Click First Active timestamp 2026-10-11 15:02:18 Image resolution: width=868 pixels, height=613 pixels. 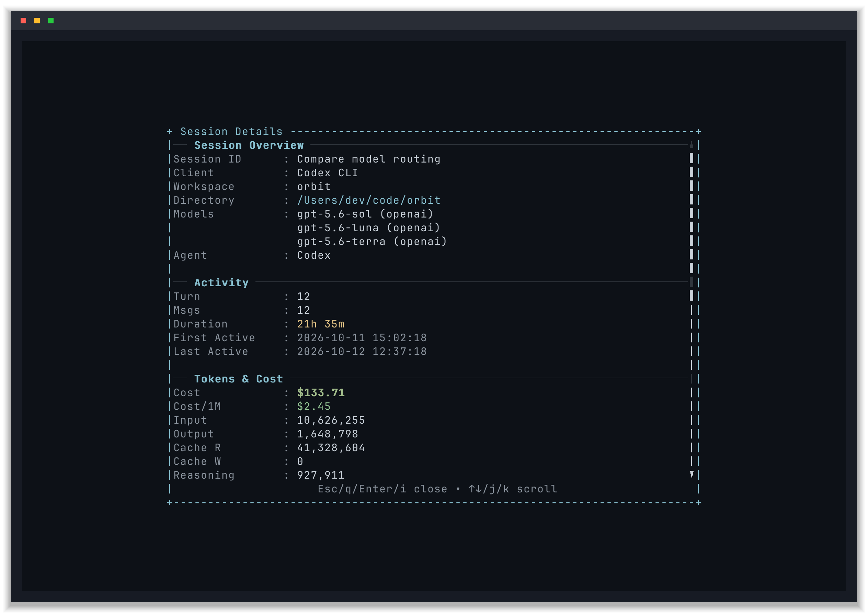click(362, 337)
